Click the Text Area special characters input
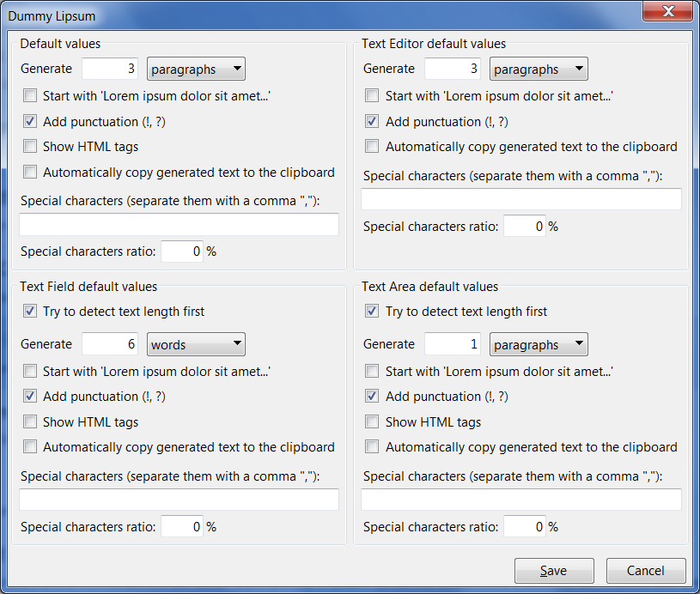Screen dimensions: 700x594 520,500
